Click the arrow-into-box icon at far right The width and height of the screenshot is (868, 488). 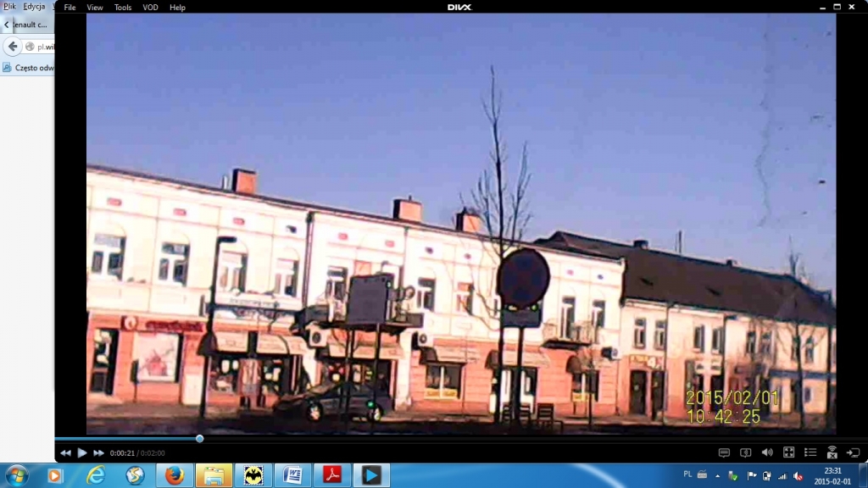853,453
